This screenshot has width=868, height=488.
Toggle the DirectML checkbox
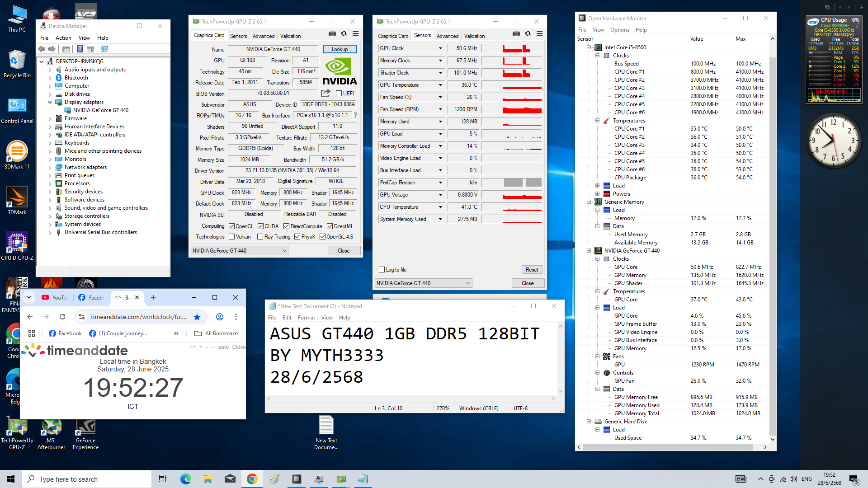point(330,226)
